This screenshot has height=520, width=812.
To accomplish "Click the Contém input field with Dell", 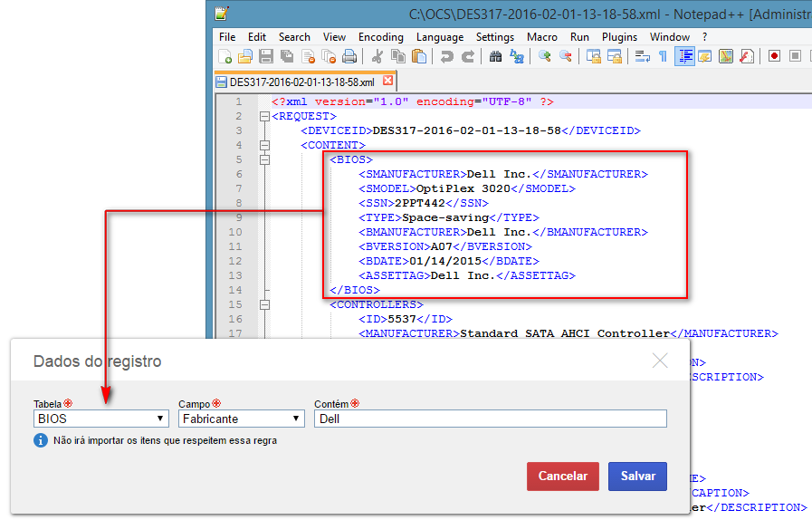I will pyautogui.click(x=491, y=419).
